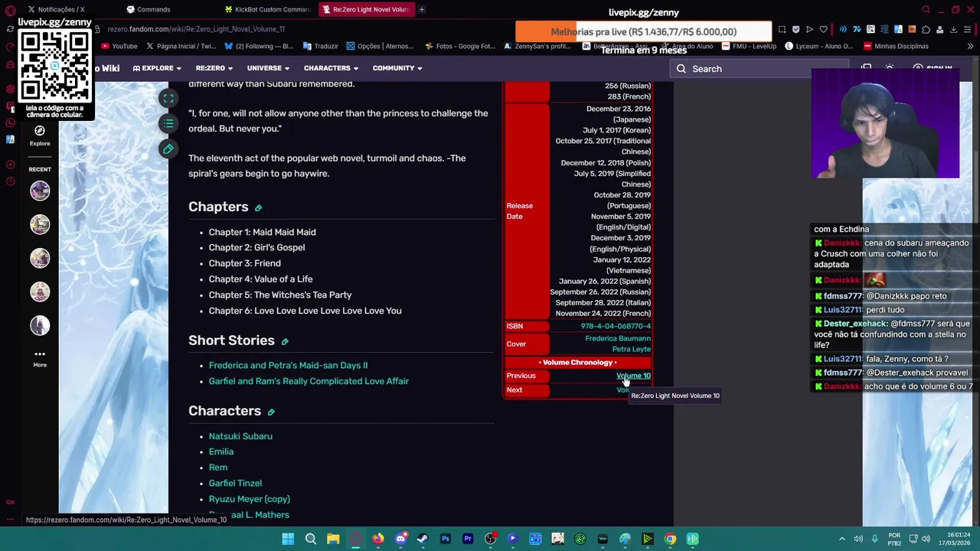
Task: Expand the RE:ZERO dropdown menu
Action: point(214,68)
